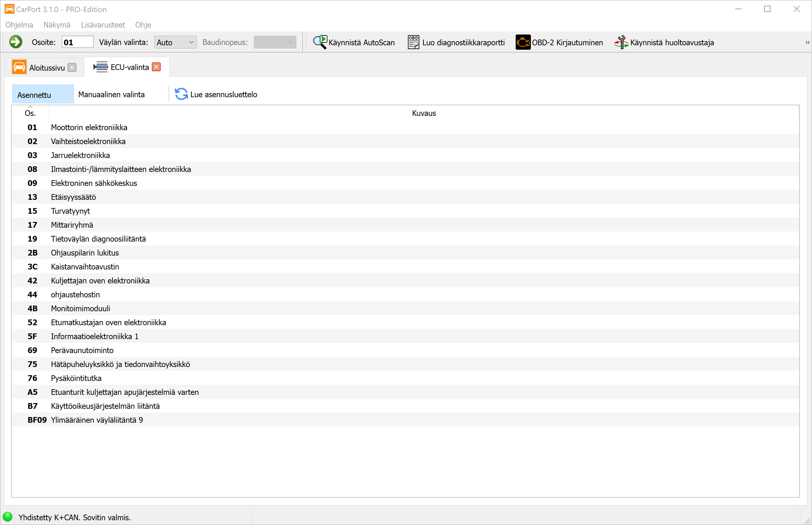Close the ECU-valinta tab

(x=156, y=67)
